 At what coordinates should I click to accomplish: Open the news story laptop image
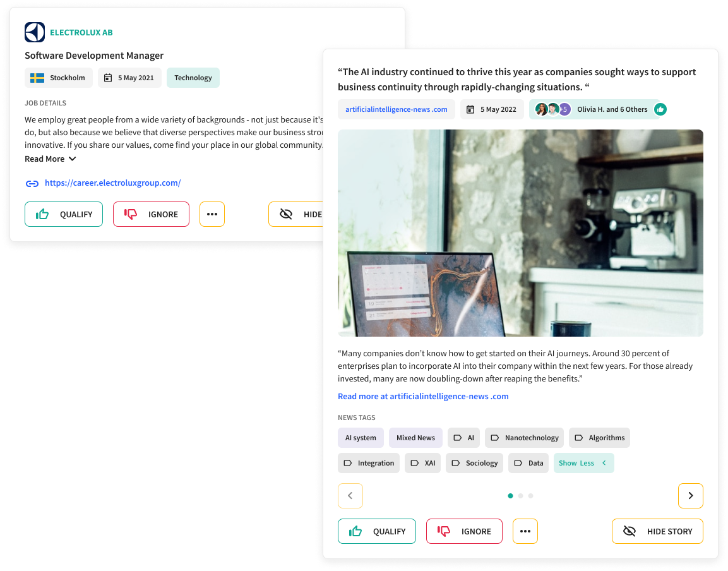[520, 233]
